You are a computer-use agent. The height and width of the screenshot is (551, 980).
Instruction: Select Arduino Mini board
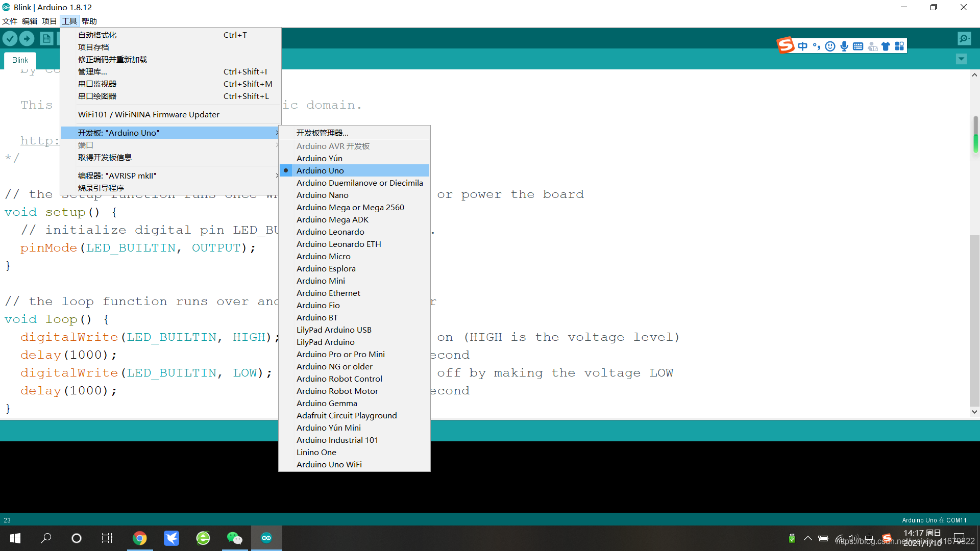[354, 281]
